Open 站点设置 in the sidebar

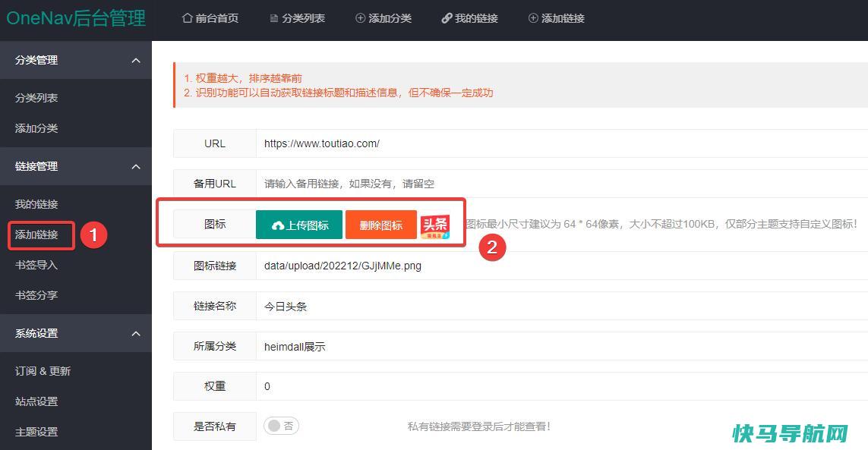click(36, 401)
